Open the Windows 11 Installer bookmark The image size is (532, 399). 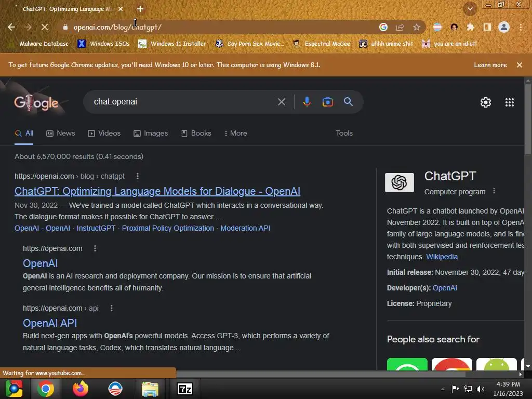click(x=172, y=44)
